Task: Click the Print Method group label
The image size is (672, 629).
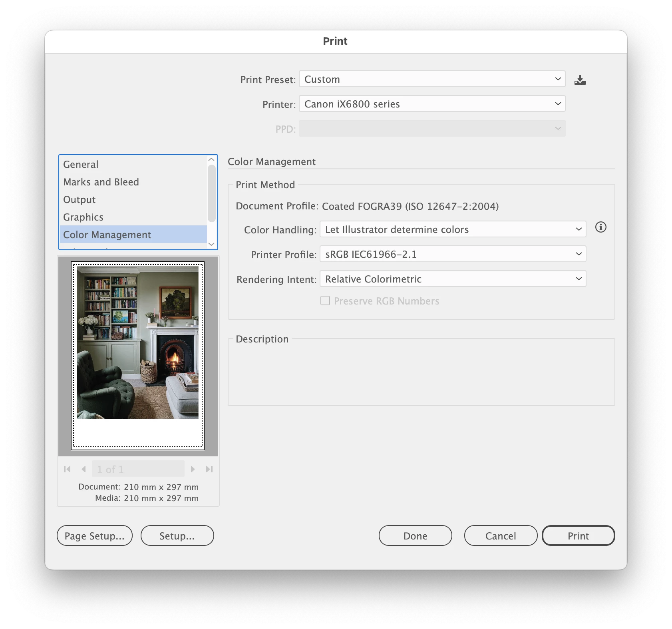Action: (x=265, y=185)
